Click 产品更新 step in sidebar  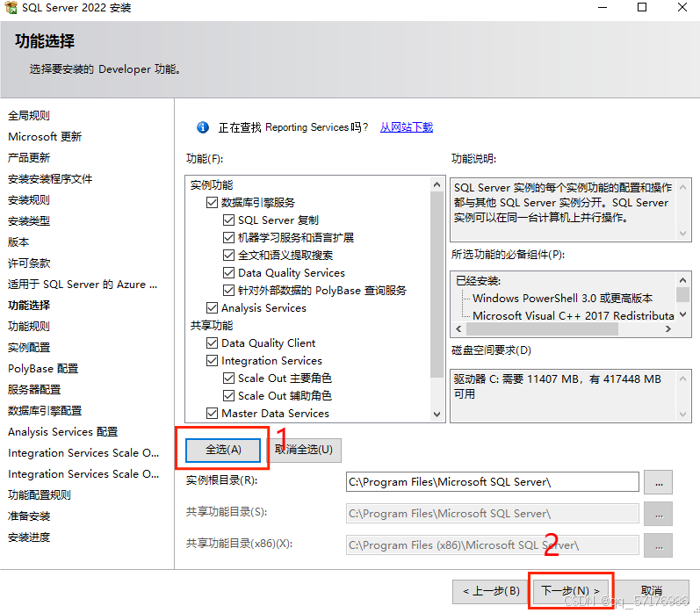pos(29,157)
